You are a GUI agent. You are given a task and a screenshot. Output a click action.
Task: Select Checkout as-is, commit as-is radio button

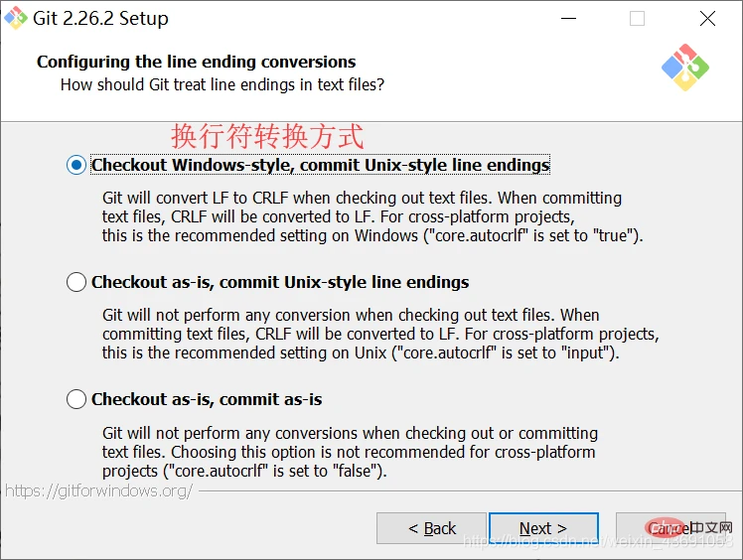coord(76,399)
